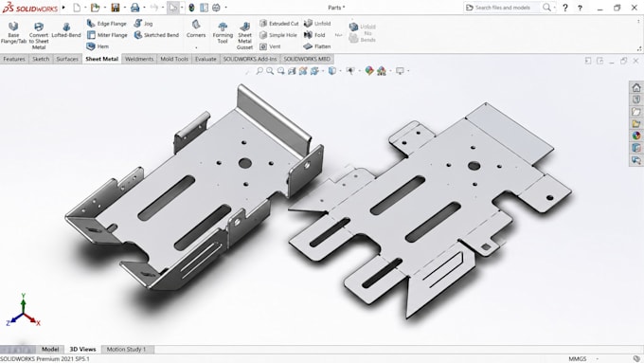
Task: Open the Forming Tool command
Action: [223, 32]
